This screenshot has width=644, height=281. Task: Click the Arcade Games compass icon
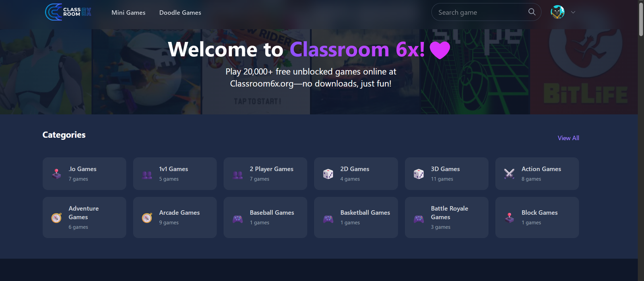pyautogui.click(x=147, y=217)
